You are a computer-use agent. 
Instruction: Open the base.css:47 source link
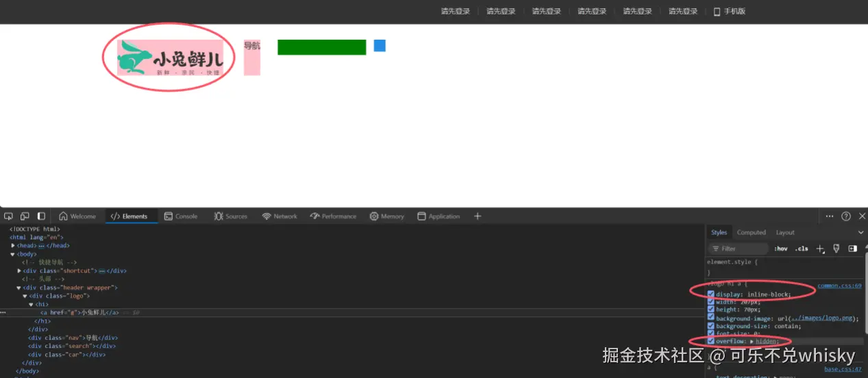tap(843, 369)
